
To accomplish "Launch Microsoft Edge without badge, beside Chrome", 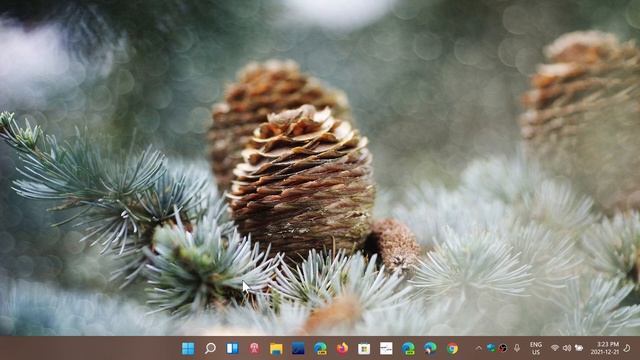I will click(430, 348).
